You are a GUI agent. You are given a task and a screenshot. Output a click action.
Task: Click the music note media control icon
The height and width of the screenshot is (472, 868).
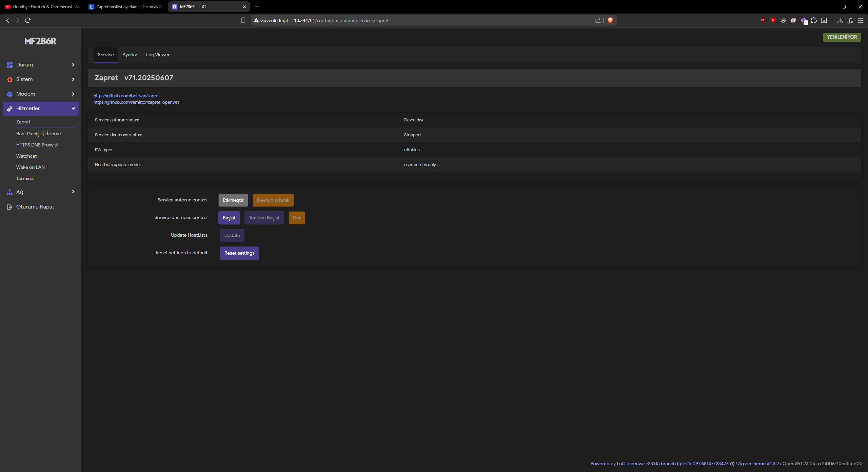click(x=850, y=20)
